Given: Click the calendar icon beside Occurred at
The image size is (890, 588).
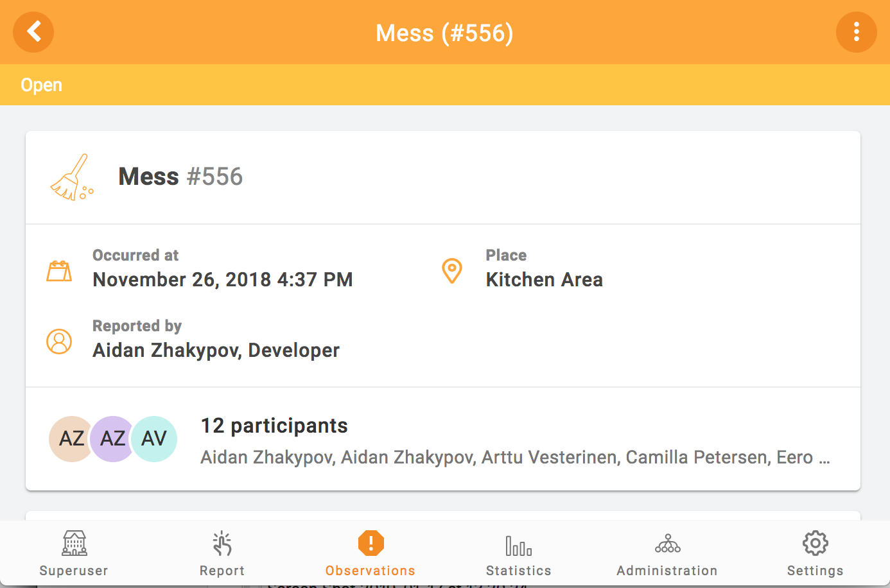Looking at the screenshot, I should point(59,271).
